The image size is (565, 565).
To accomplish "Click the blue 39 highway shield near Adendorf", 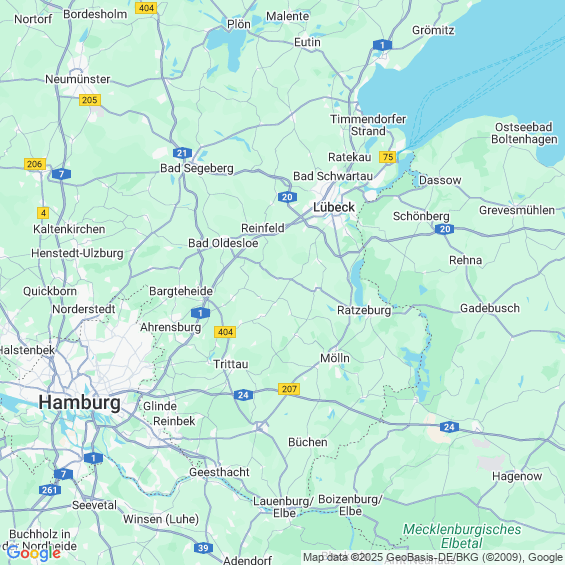I will pyautogui.click(x=203, y=548).
